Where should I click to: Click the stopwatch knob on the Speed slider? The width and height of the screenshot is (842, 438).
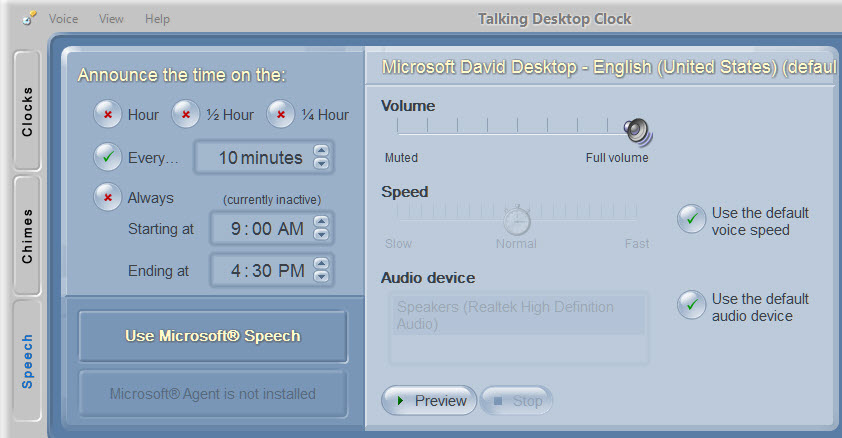point(517,220)
